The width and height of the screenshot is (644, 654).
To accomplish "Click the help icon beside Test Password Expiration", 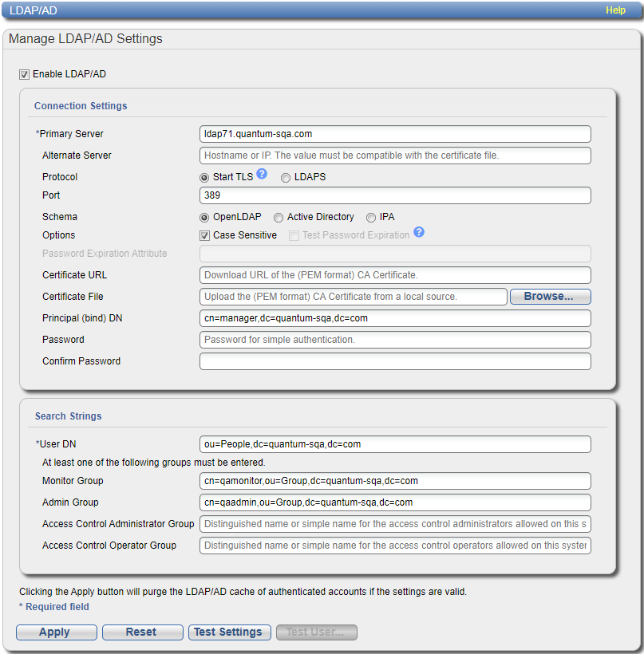I will pos(419,233).
